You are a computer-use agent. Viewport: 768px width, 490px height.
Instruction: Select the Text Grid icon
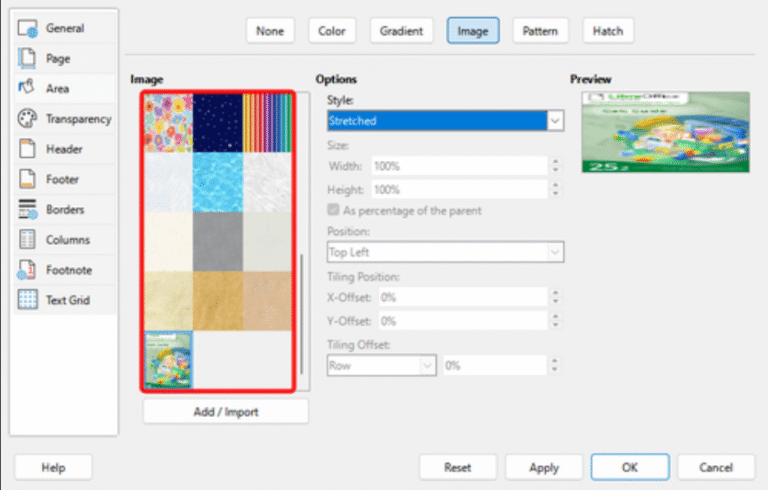click(28, 300)
